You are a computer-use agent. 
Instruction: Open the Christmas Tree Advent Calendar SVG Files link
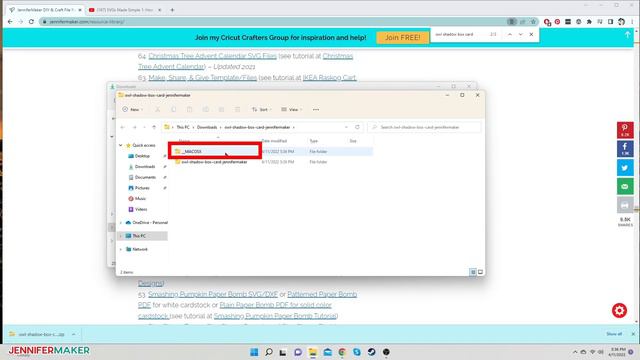click(x=212, y=56)
